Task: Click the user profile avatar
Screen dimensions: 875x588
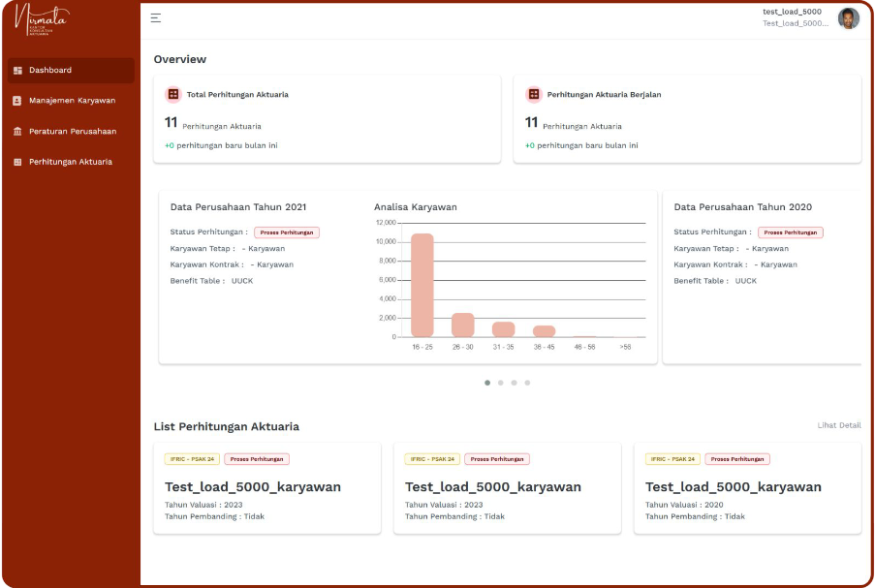Action: 848,18
